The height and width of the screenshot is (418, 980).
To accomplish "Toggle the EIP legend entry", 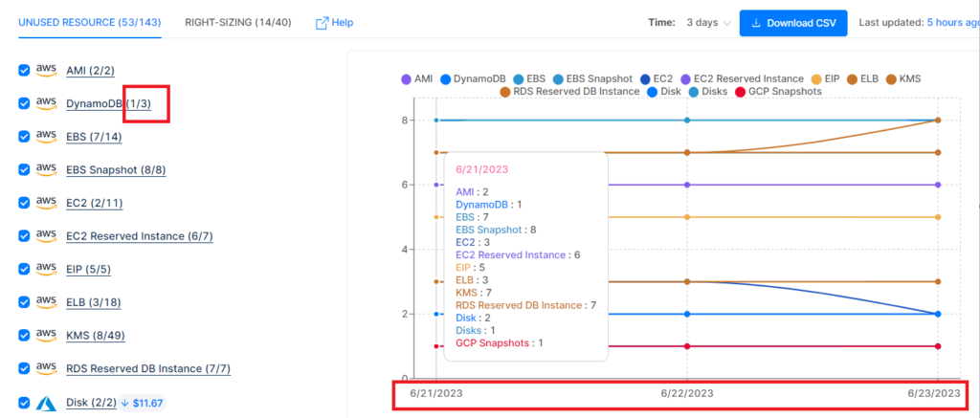I will point(827,79).
